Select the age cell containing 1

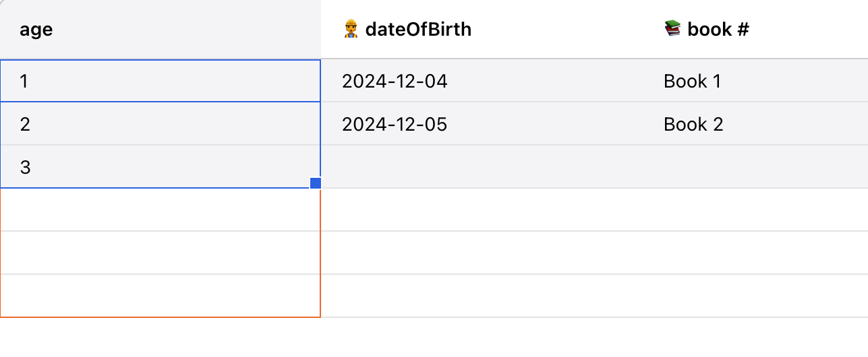[160, 82]
